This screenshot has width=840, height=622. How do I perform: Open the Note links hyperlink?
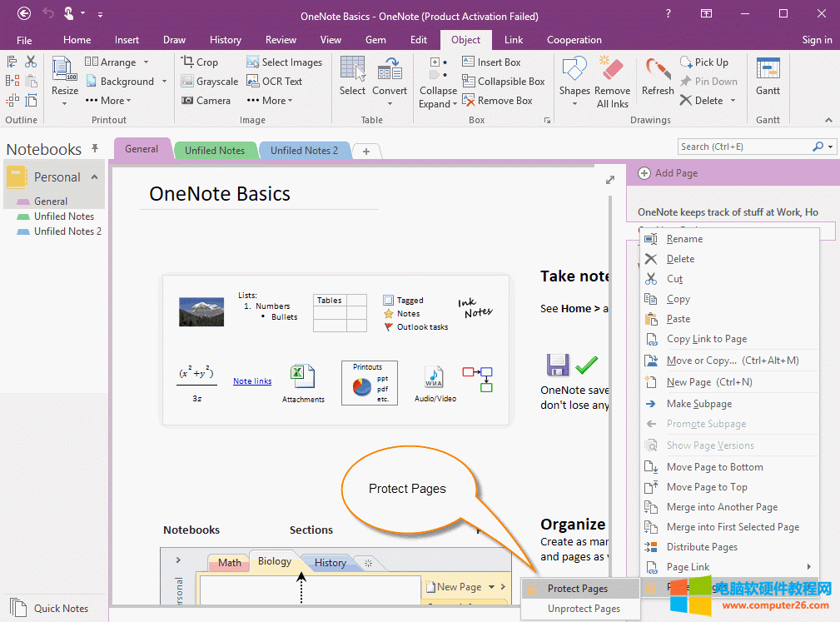(252, 381)
